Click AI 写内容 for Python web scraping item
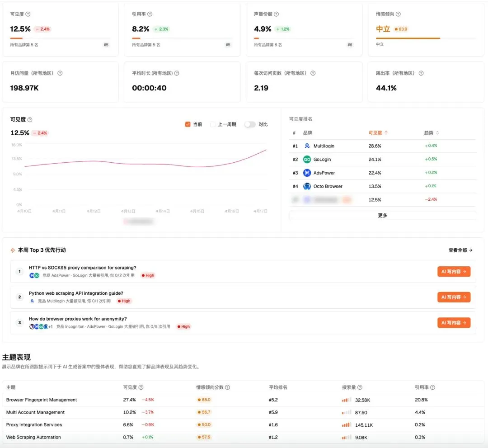Screen dimensions: 488x448 [x=454, y=297]
